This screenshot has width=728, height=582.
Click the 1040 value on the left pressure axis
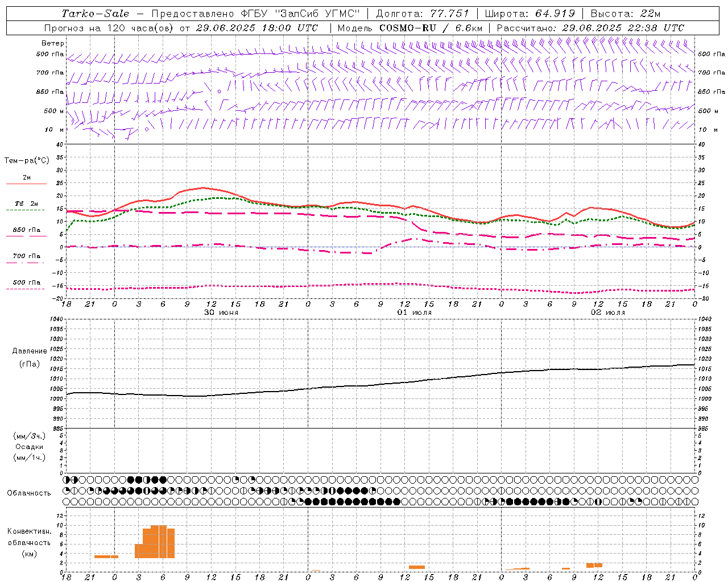(56, 319)
